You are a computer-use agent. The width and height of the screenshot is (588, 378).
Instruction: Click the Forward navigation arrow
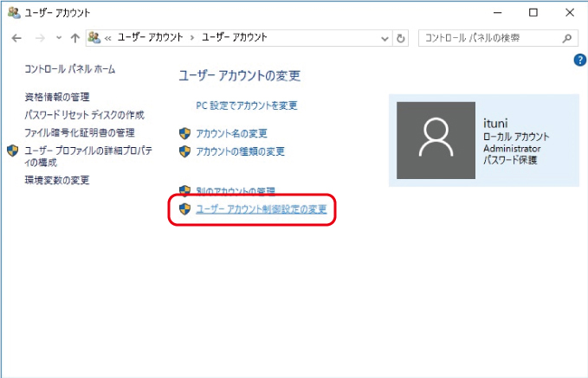[x=40, y=38]
